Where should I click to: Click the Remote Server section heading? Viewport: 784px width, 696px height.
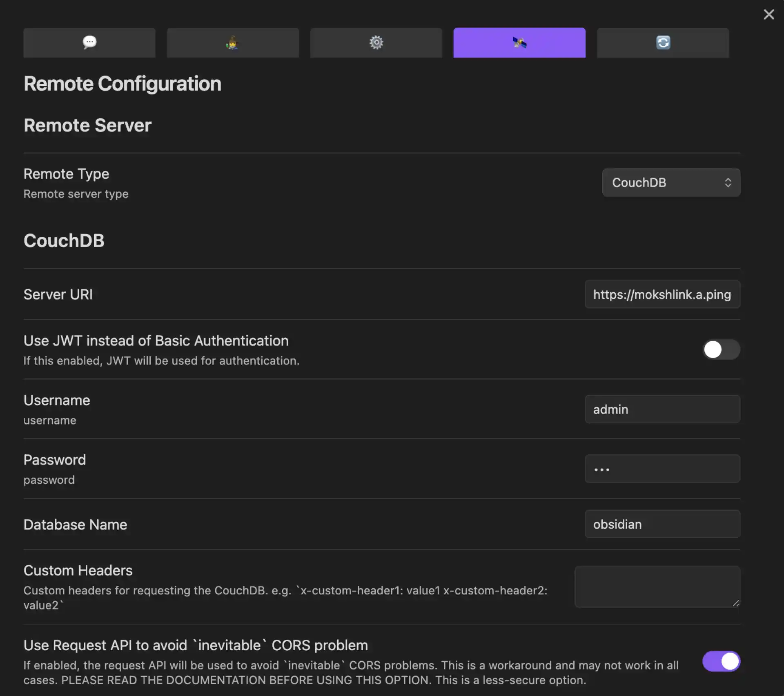click(87, 125)
